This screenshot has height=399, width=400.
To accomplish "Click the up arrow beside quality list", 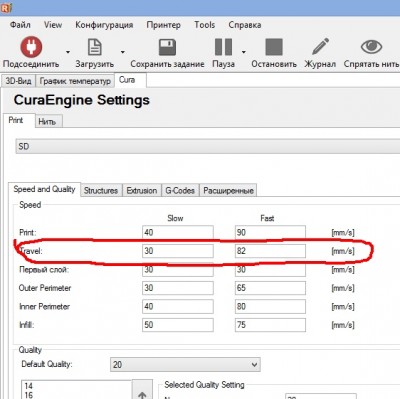I will coord(142,393).
